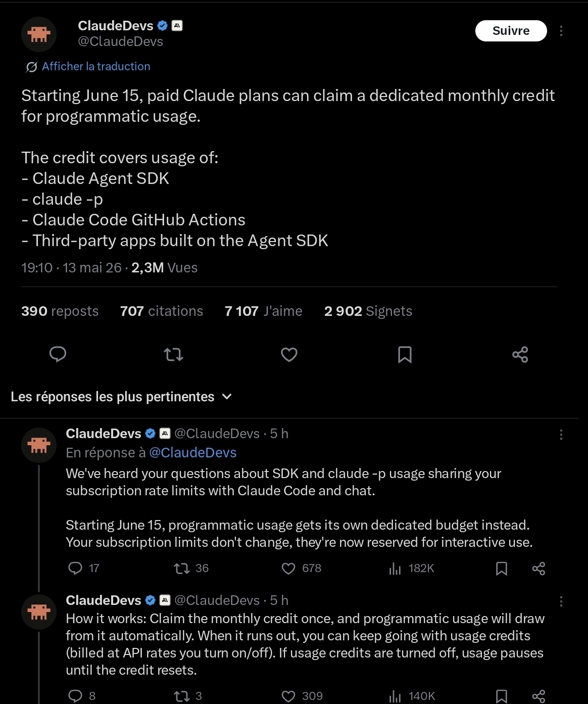Click the Suivre follow button
This screenshot has height=704, width=588.
(511, 31)
